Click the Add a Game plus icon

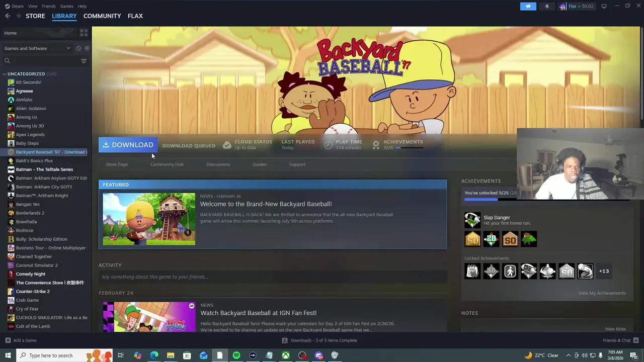pyautogui.click(x=8, y=340)
